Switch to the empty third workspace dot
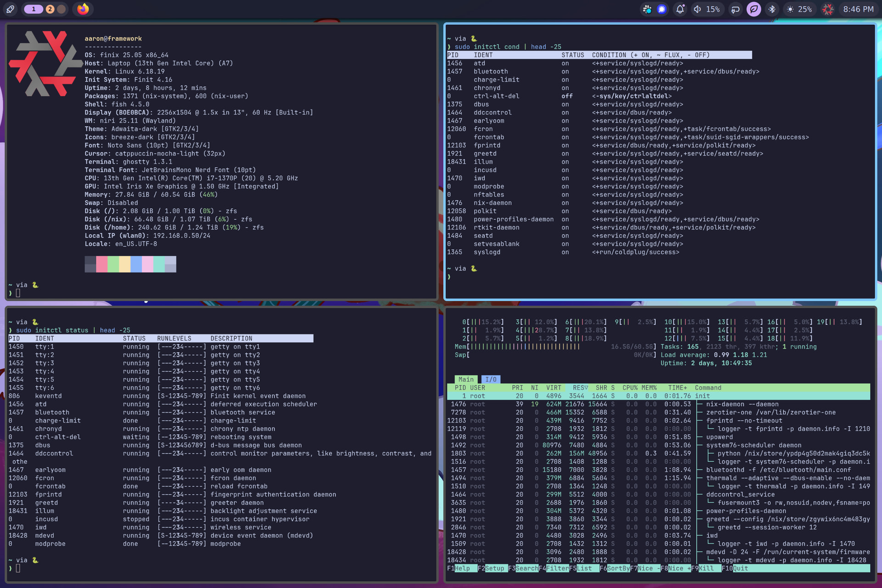This screenshot has height=588, width=882. 62,9
